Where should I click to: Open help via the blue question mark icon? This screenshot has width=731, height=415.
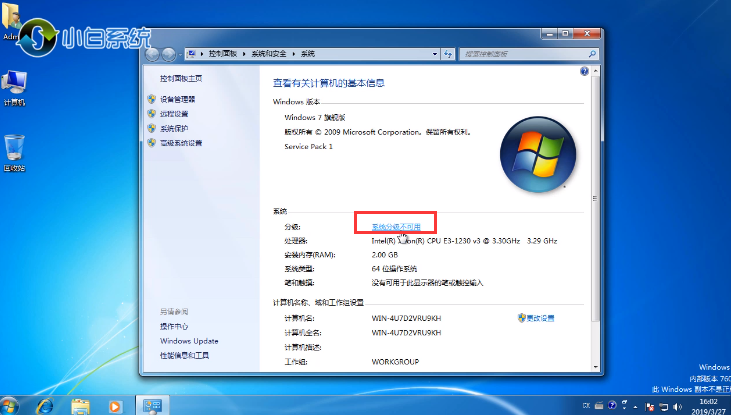coord(584,71)
